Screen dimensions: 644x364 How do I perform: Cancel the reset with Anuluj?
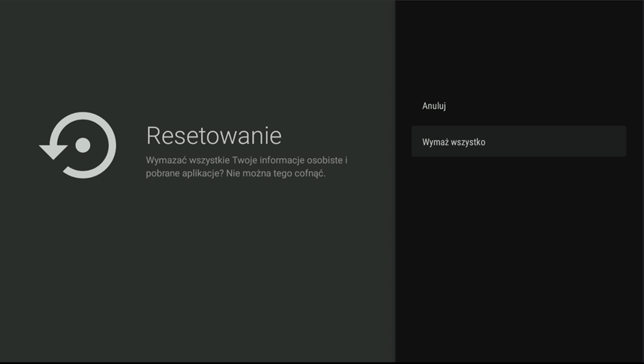click(434, 106)
